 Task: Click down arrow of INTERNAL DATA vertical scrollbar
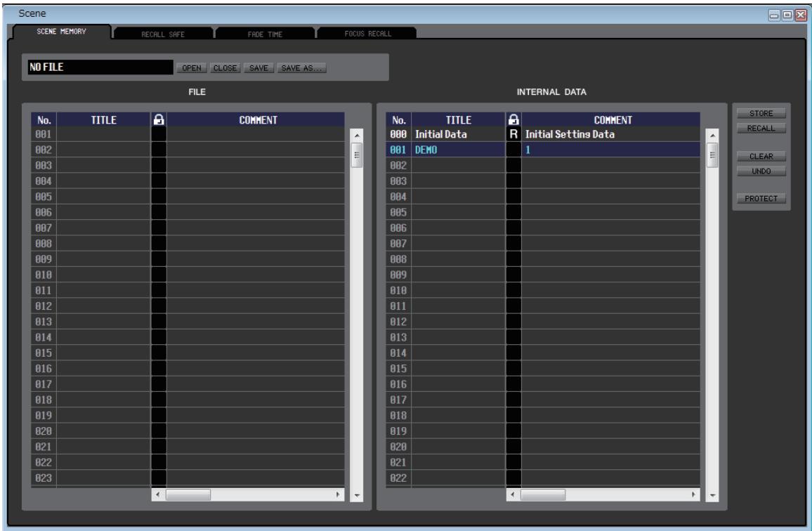click(x=712, y=496)
